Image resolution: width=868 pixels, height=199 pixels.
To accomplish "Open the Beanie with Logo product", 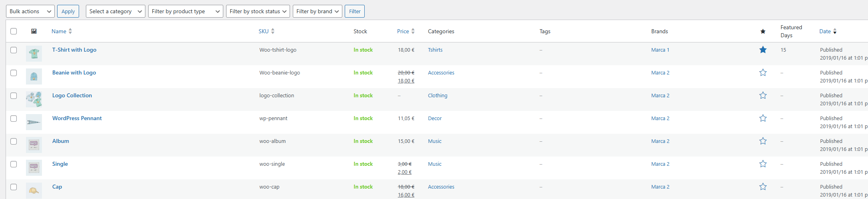I will click(x=74, y=72).
